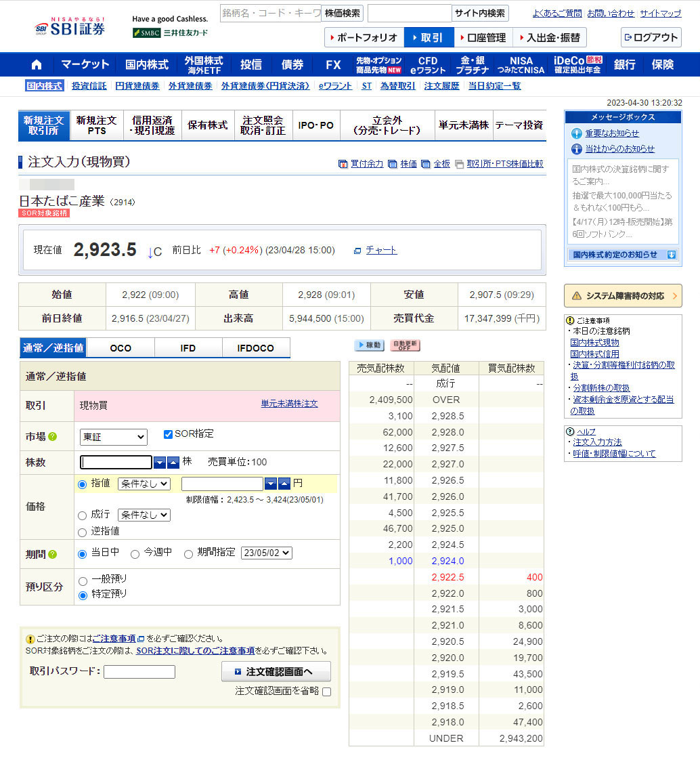The height and width of the screenshot is (764, 700).
Task: Click the help icon beside 期間
Action: point(53,554)
